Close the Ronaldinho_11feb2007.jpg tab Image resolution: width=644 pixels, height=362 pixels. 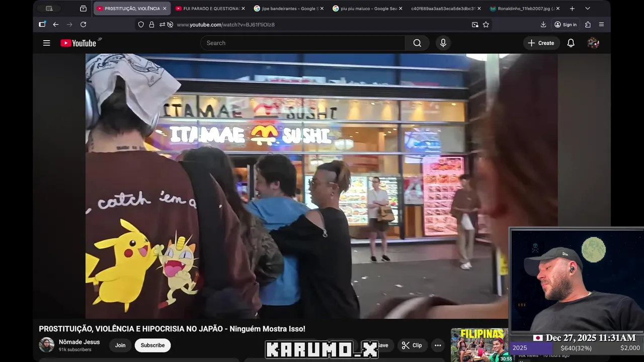(557, 9)
